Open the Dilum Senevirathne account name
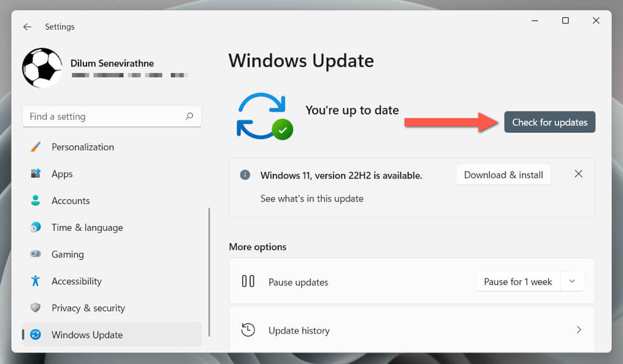Viewport: 623px width, 364px height. coord(112,63)
